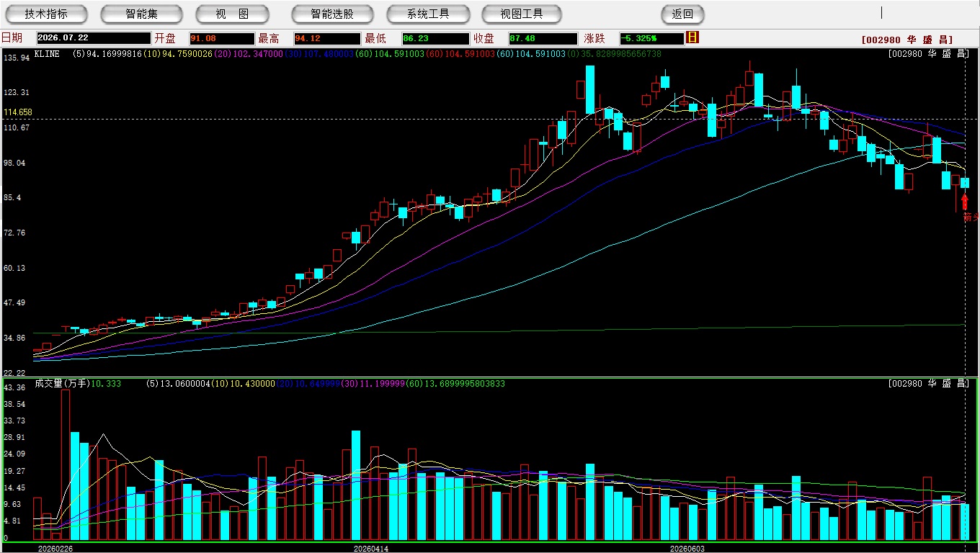Click the 20260226 date label
The image size is (980, 553).
coord(55,548)
